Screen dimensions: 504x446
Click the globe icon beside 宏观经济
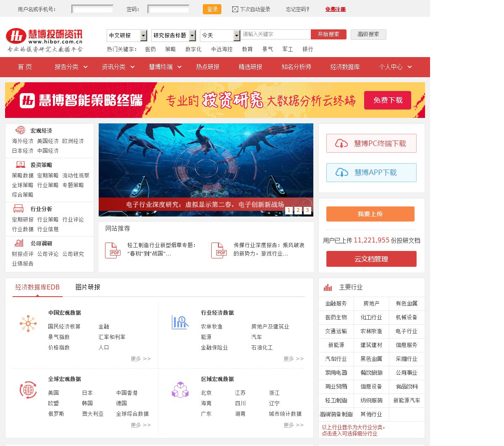pyautogui.click(x=20, y=130)
